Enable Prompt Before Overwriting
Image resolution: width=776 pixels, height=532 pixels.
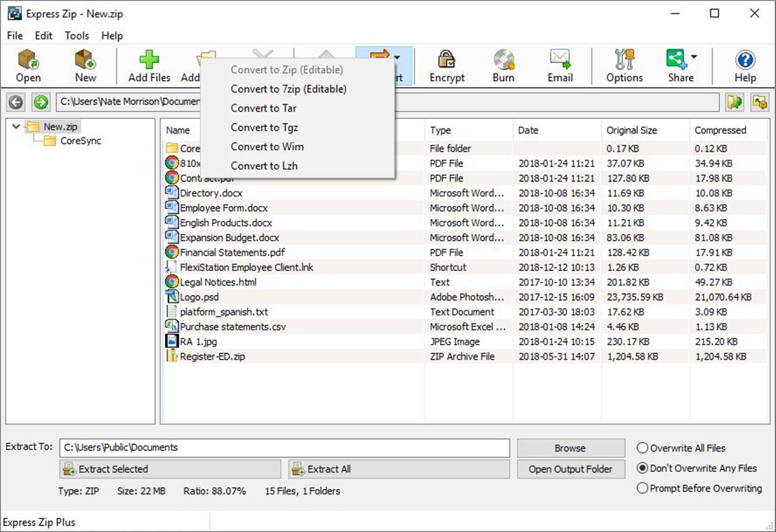point(641,488)
